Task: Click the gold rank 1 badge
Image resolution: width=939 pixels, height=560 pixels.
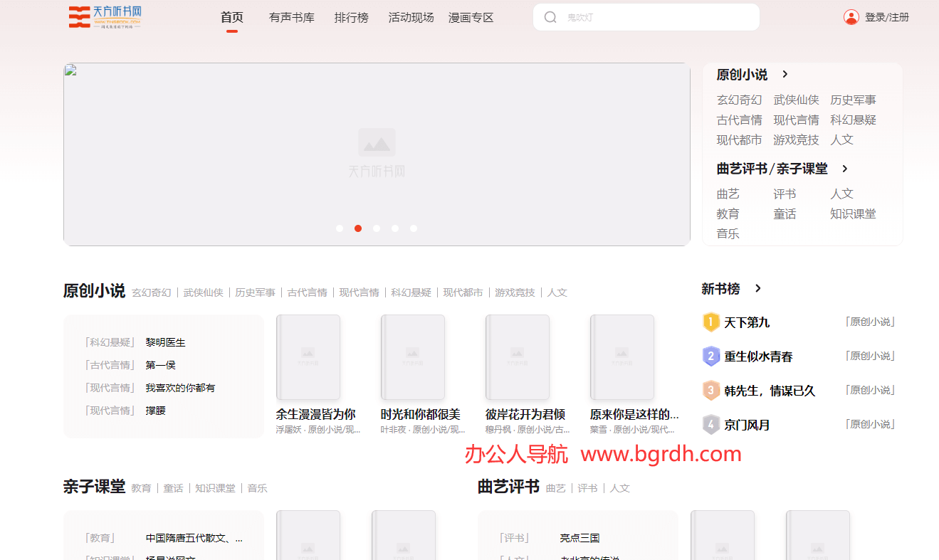Action: (711, 322)
